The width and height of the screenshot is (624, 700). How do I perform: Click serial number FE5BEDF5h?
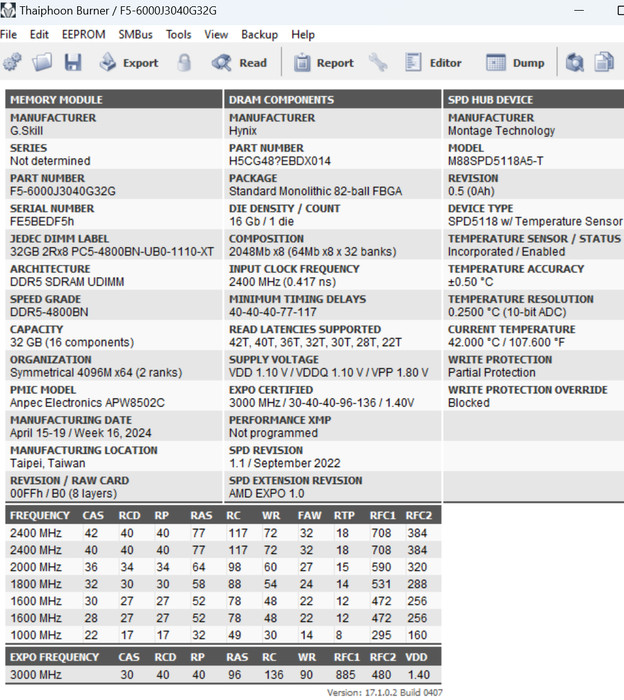click(x=42, y=221)
